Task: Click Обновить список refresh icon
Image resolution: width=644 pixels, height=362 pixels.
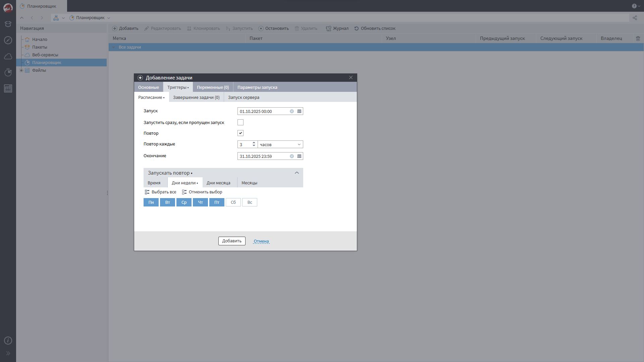Action: tap(357, 28)
